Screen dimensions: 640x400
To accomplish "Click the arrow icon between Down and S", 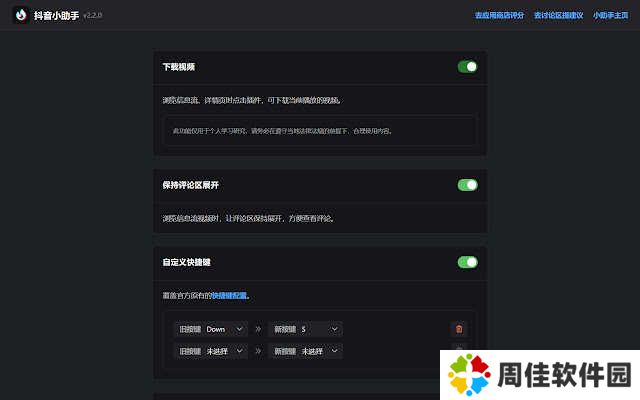I will tap(257, 328).
